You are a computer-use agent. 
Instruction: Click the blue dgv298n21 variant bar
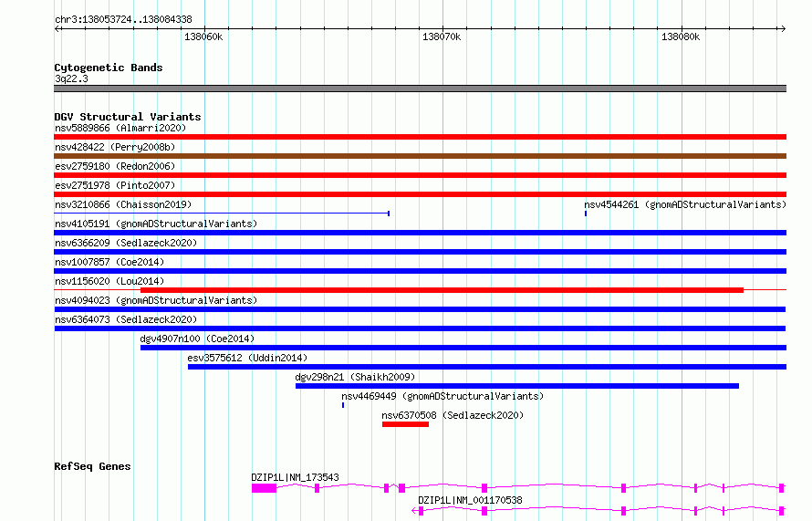tap(517, 386)
